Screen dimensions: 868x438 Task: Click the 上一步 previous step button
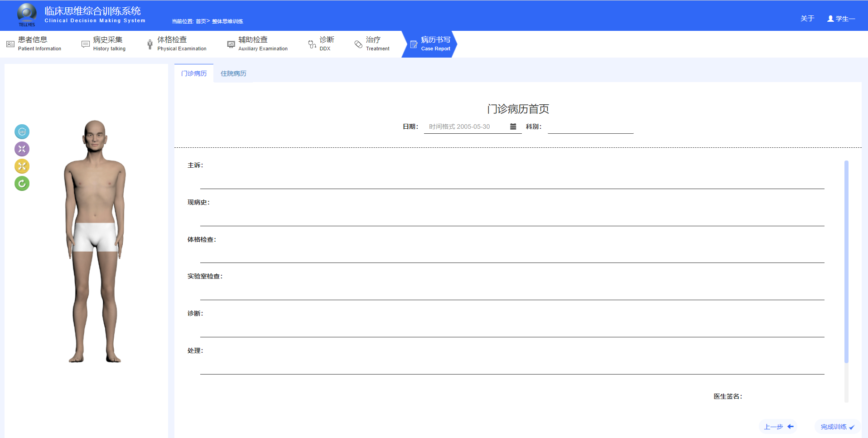[x=778, y=427]
